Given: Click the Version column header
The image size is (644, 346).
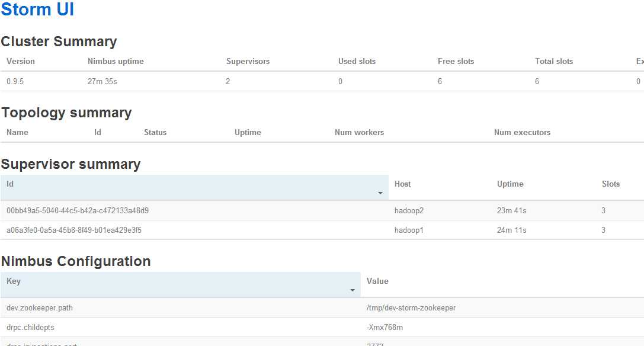Looking at the screenshot, I should pos(21,61).
